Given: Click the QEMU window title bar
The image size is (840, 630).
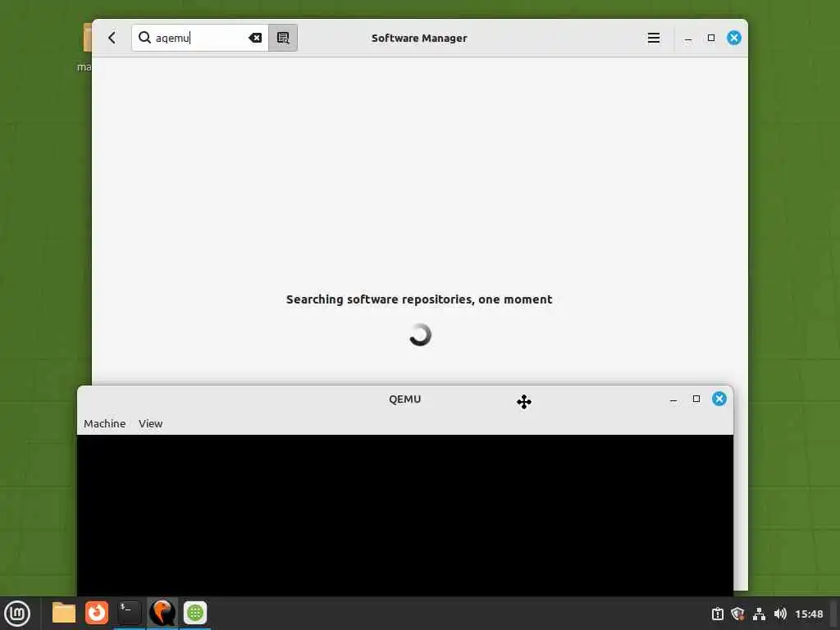Looking at the screenshot, I should pos(405,399).
